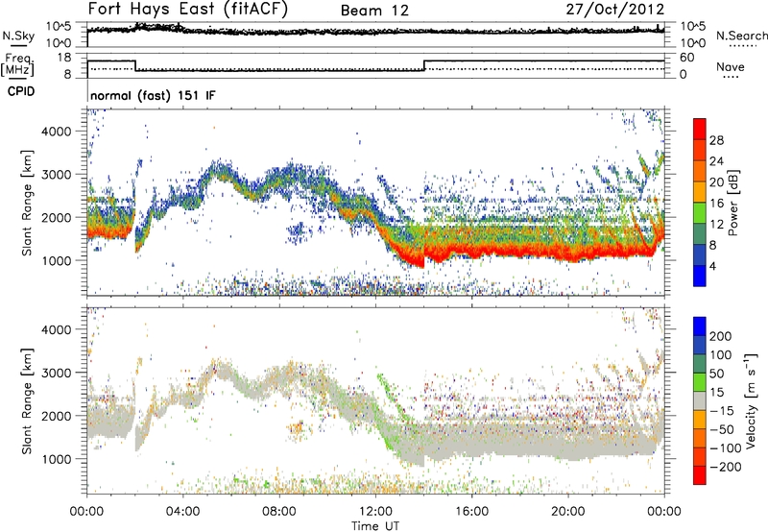Click the '08:00' time tick label
Image resolution: width=768 pixels, height=532 pixels.
[x=279, y=512]
